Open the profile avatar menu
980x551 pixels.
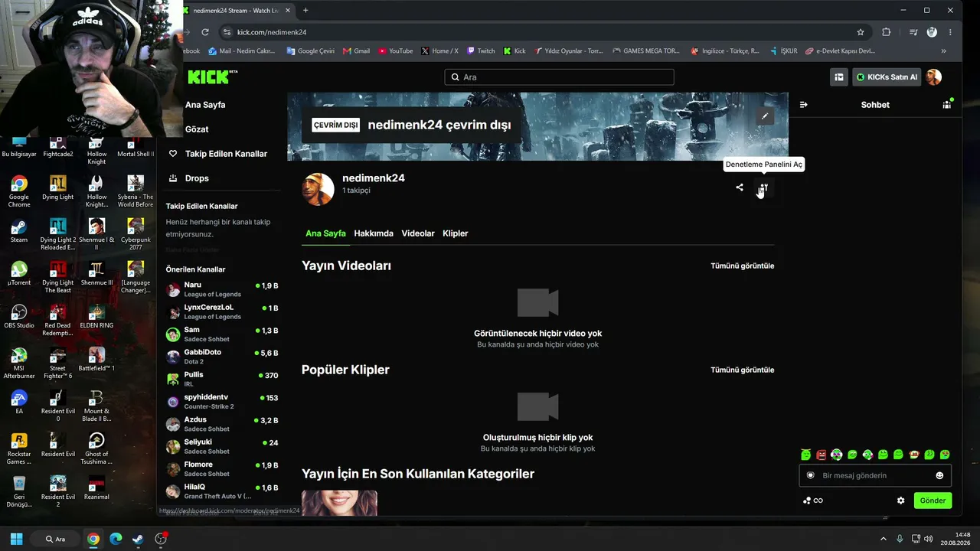pos(933,77)
